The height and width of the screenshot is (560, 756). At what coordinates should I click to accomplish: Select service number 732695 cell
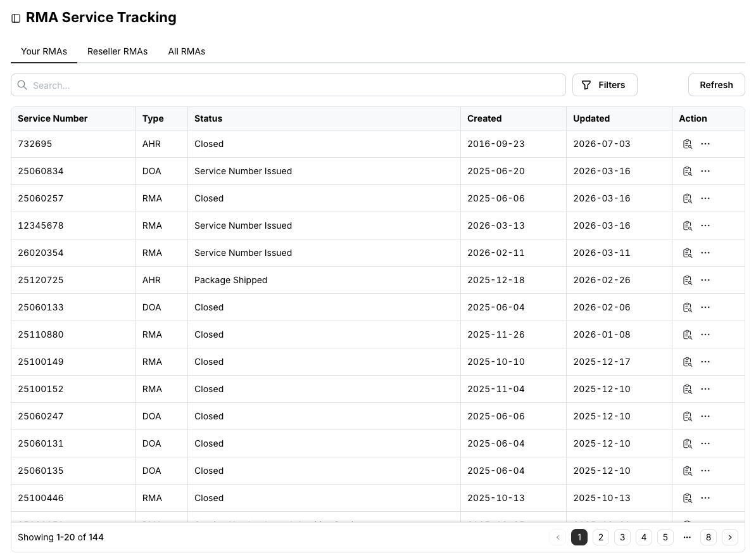pos(73,144)
